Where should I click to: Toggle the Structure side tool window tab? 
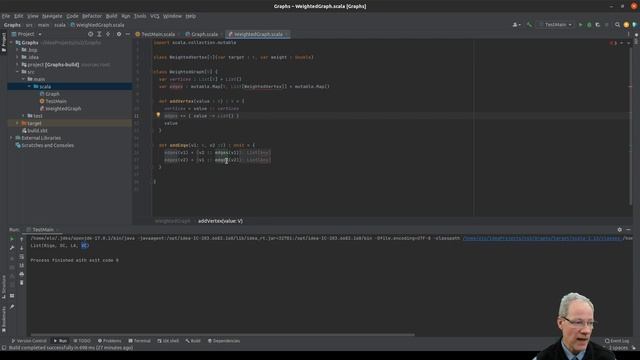point(4,287)
